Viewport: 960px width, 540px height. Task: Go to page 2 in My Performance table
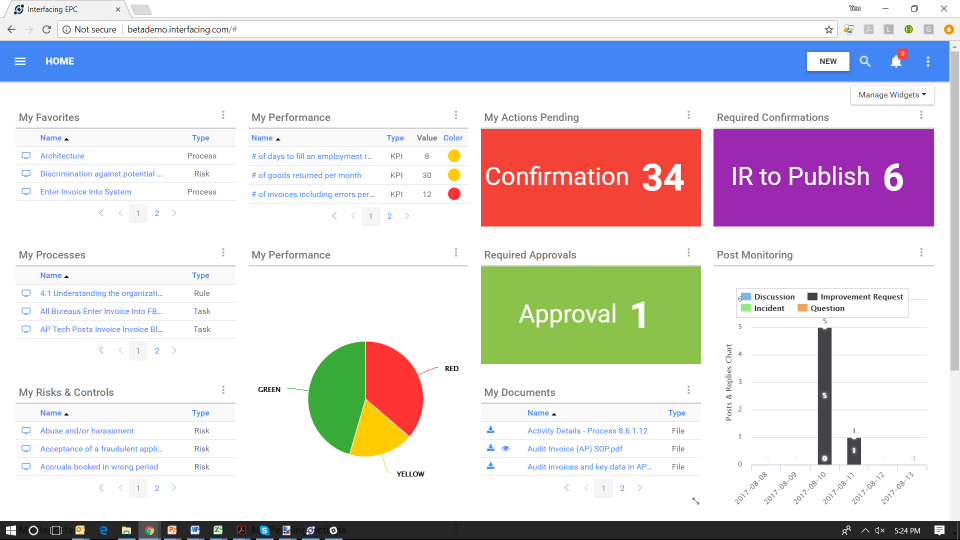(389, 216)
